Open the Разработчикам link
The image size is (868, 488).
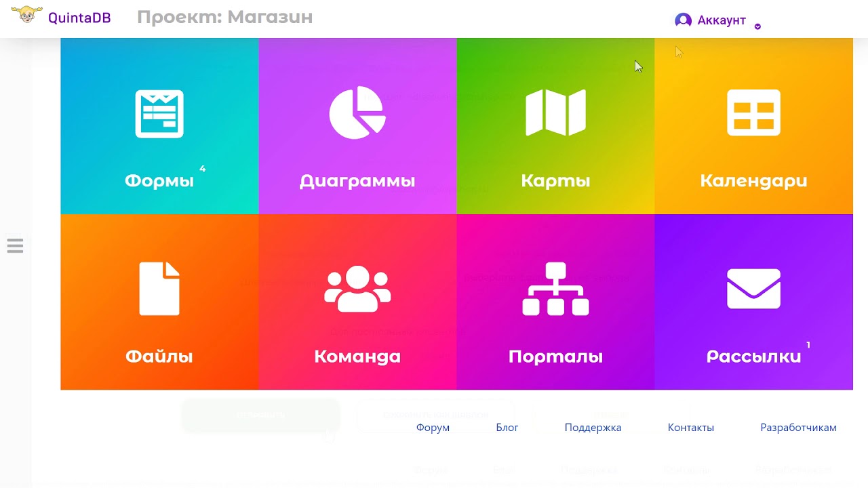coord(798,428)
